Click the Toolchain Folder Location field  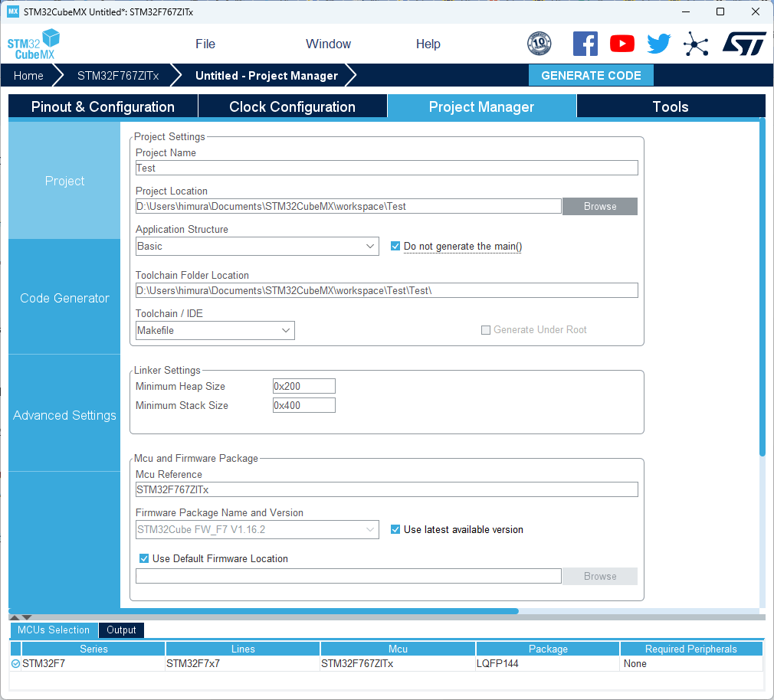pyautogui.click(x=386, y=290)
